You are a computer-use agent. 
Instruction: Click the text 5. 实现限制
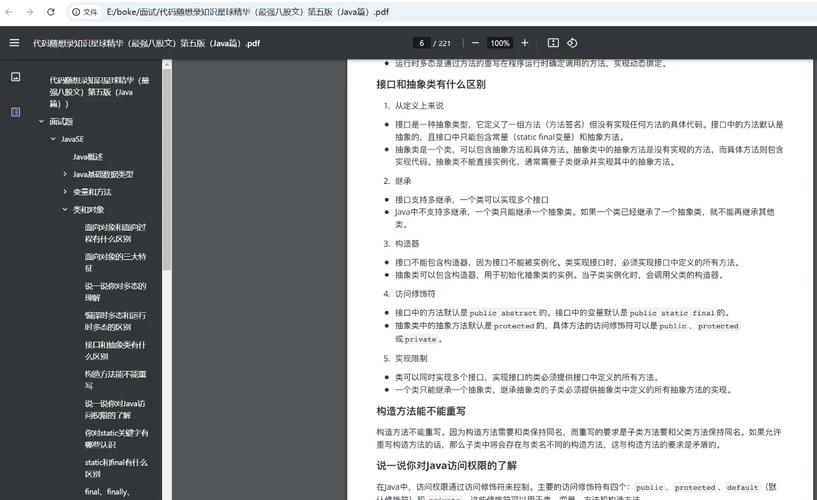point(405,358)
